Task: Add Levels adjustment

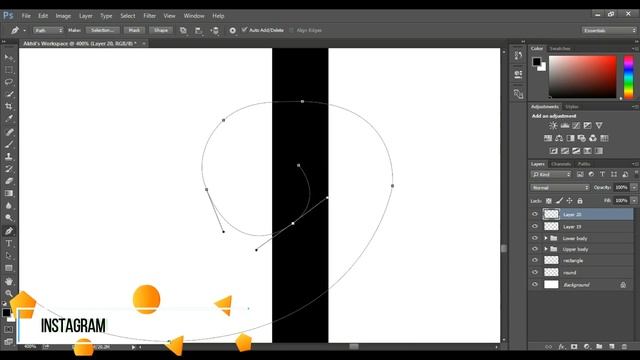Action: (x=565, y=125)
